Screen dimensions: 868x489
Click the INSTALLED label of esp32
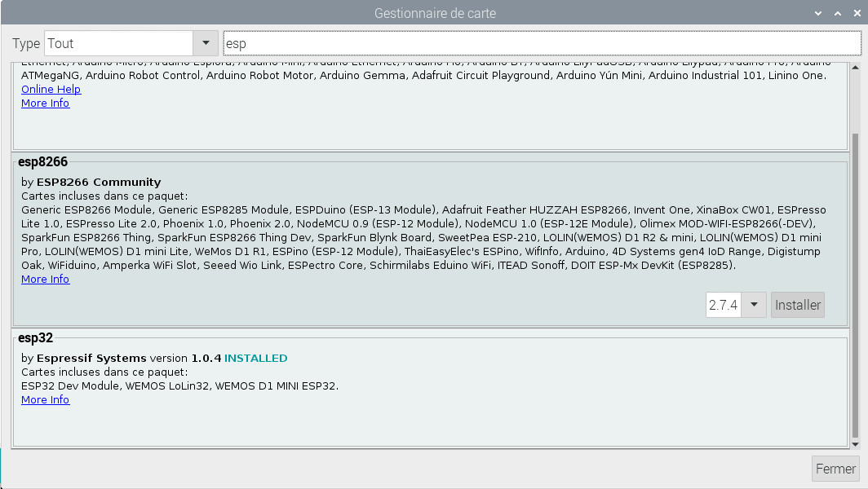point(255,359)
